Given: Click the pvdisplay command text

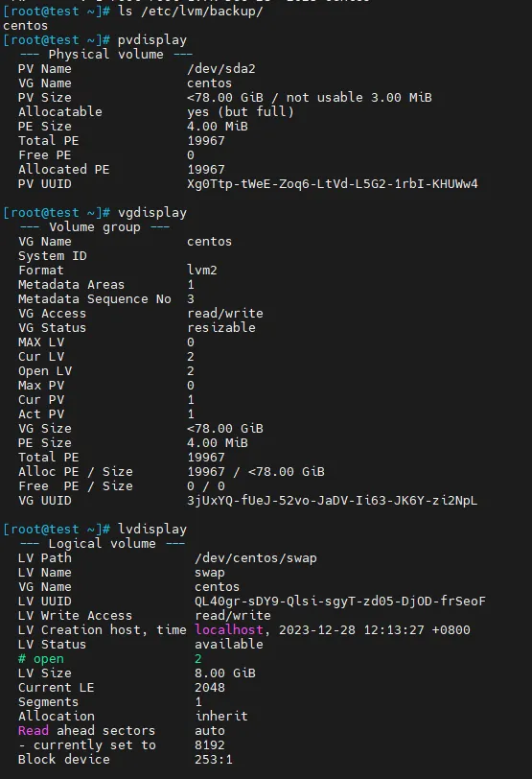Looking at the screenshot, I should (152, 40).
